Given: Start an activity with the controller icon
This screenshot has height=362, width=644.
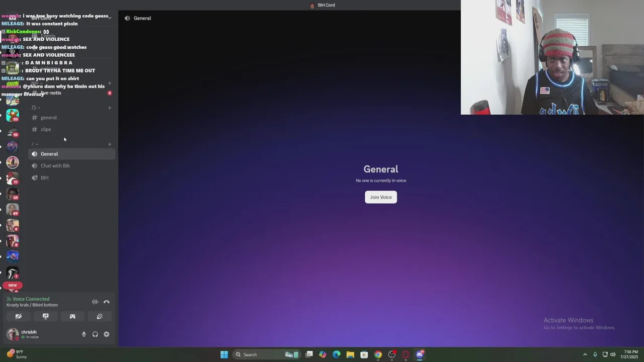Looking at the screenshot, I should point(72,316).
